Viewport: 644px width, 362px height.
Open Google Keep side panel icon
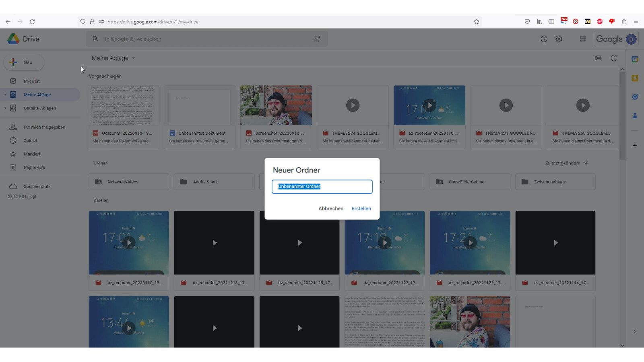(x=635, y=78)
